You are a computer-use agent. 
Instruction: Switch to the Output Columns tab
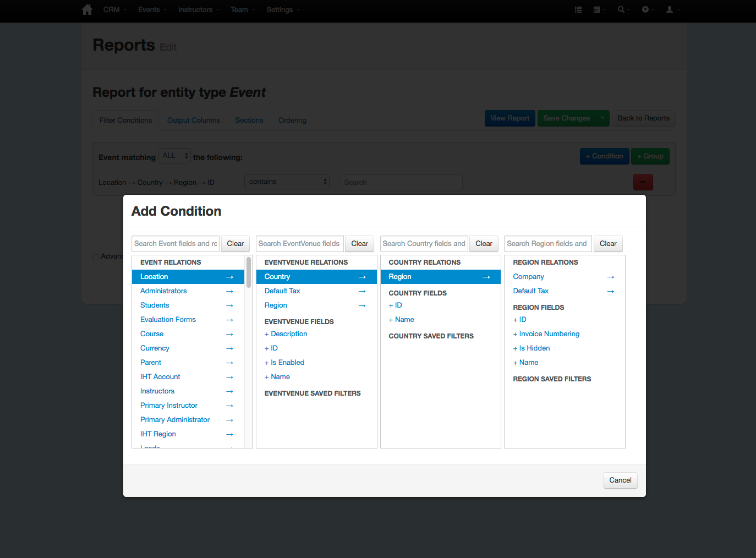[194, 121]
